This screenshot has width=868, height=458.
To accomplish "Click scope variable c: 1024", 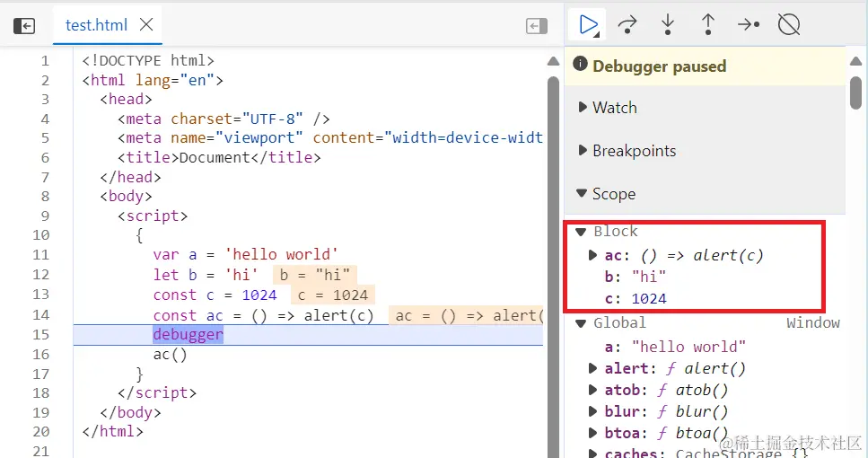I will (636, 298).
